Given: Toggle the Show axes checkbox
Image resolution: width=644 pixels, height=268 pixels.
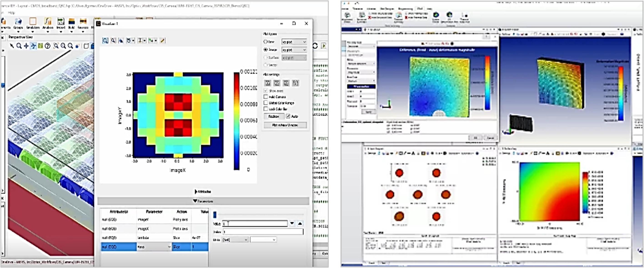Looking at the screenshot, I should [266, 91].
